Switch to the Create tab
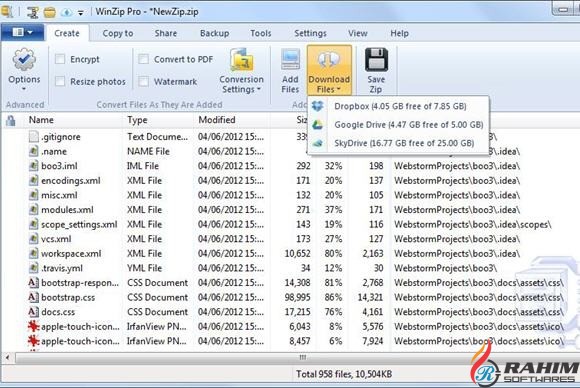Image resolution: width=580 pixels, height=388 pixels. (67, 33)
